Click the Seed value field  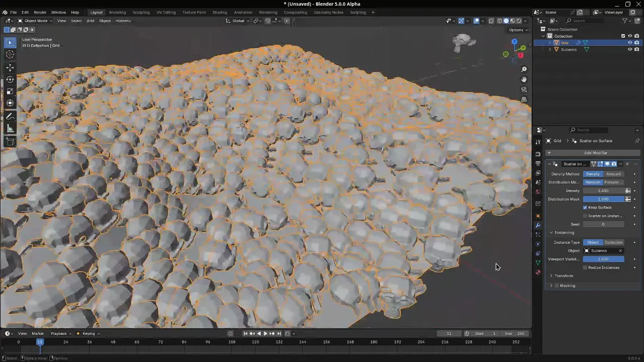pos(603,224)
